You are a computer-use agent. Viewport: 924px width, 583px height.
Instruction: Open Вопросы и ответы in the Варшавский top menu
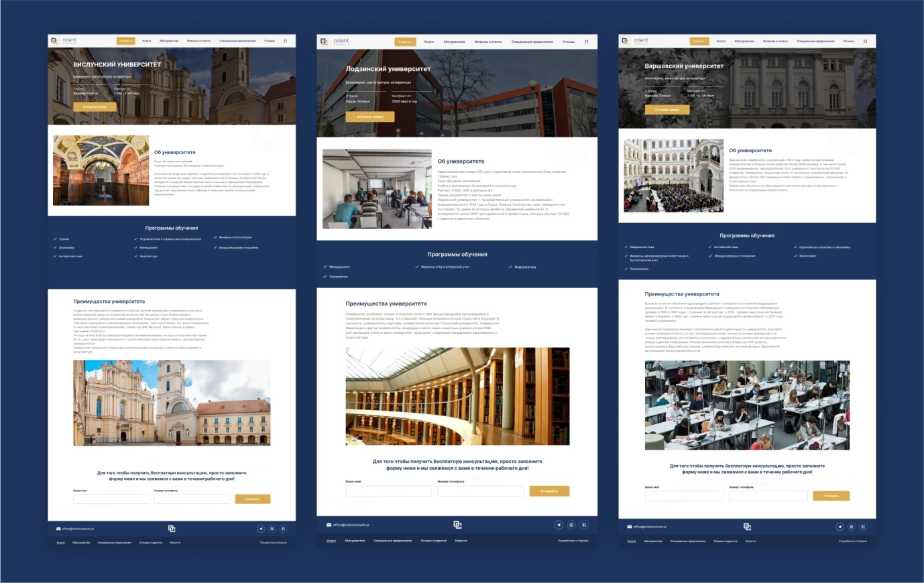[x=775, y=41]
